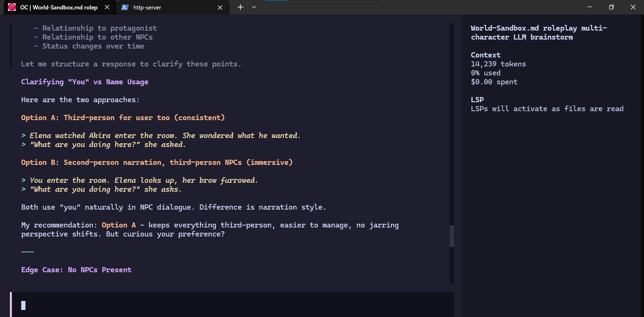
Task: Click the '14,239 tokens' value
Action: click(x=498, y=64)
